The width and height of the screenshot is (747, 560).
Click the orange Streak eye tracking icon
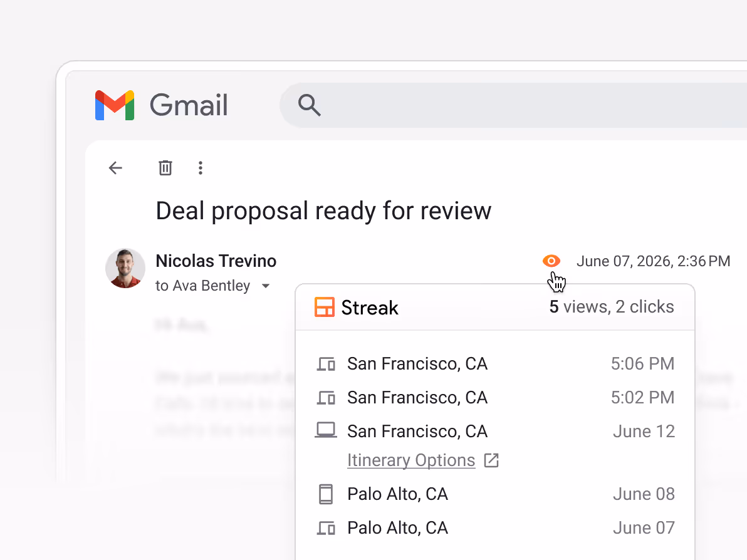pyautogui.click(x=551, y=261)
